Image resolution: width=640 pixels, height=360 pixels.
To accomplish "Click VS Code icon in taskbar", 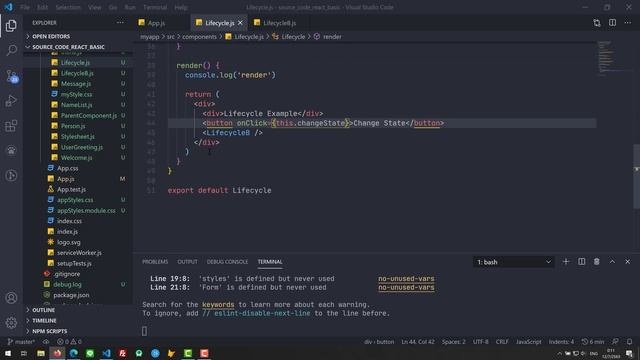I will [106, 353].
